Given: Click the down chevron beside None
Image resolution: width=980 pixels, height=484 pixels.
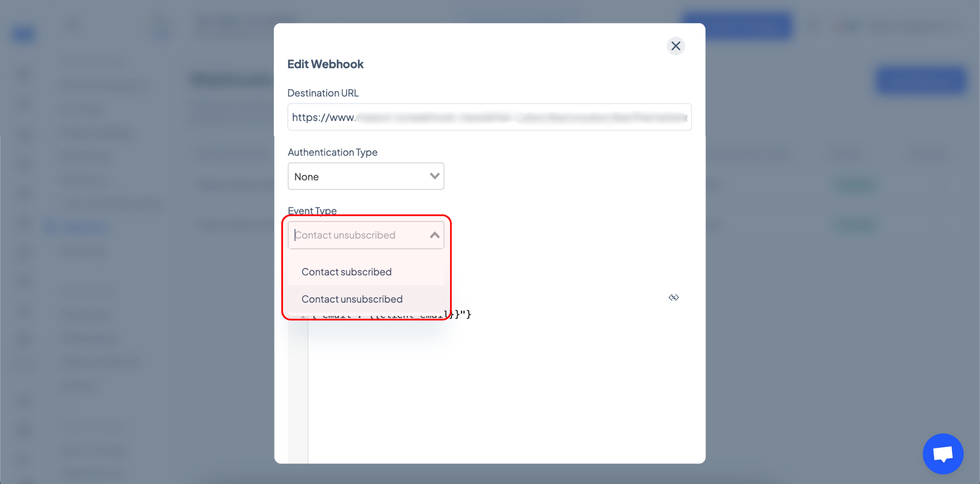Looking at the screenshot, I should (x=434, y=176).
